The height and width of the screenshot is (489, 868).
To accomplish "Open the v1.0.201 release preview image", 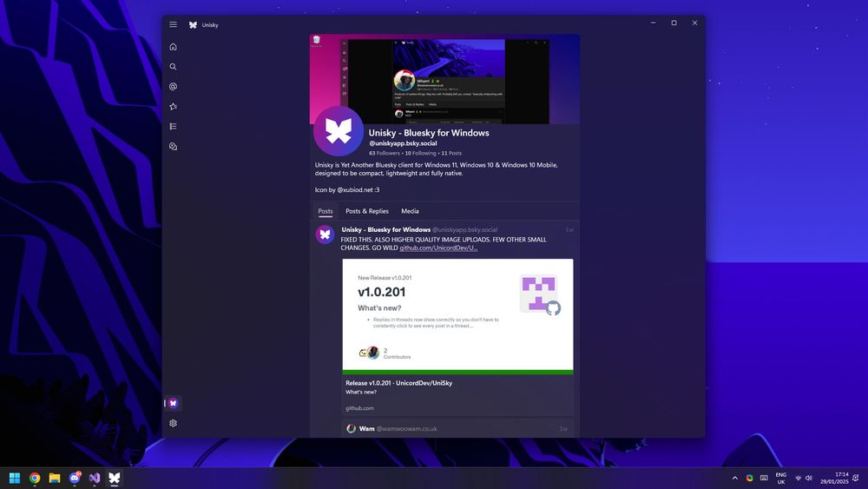I will pyautogui.click(x=457, y=317).
